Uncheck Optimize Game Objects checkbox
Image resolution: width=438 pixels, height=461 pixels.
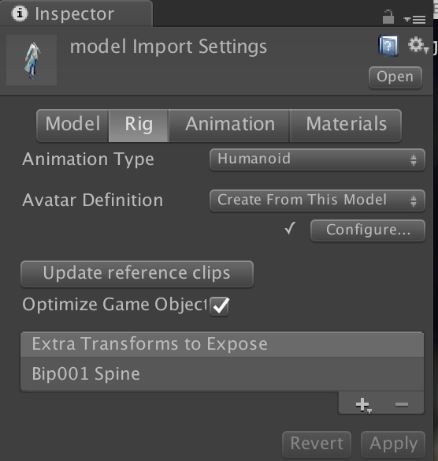[220, 306]
